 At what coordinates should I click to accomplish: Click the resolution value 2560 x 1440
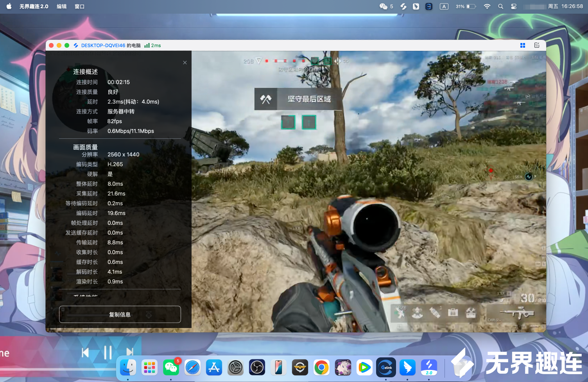pyautogui.click(x=124, y=154)
